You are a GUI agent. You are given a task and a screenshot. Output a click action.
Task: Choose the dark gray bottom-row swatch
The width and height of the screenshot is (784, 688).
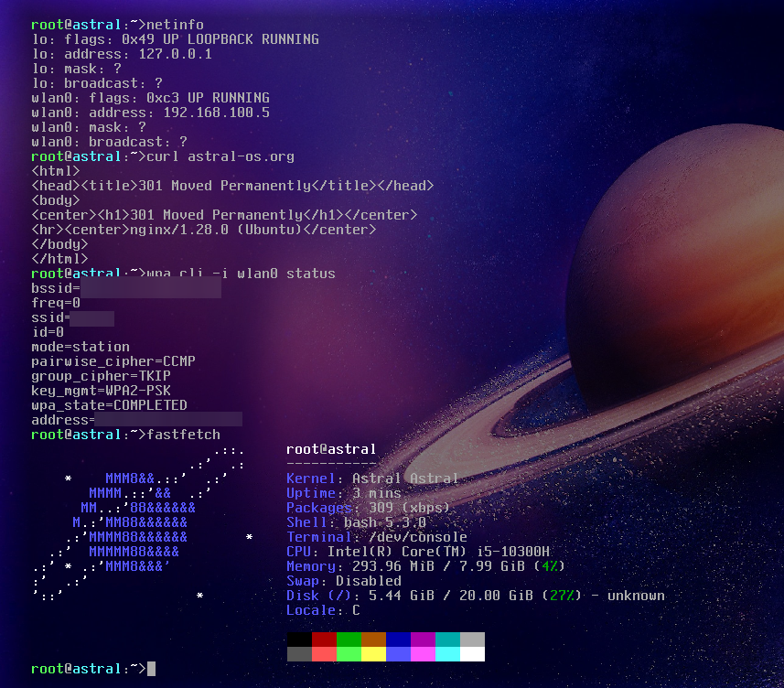(x=299, y=654)
